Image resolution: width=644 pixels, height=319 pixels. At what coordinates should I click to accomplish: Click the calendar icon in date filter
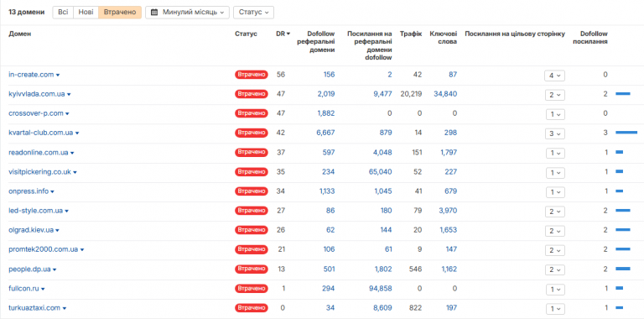click(x=154, y=13)
